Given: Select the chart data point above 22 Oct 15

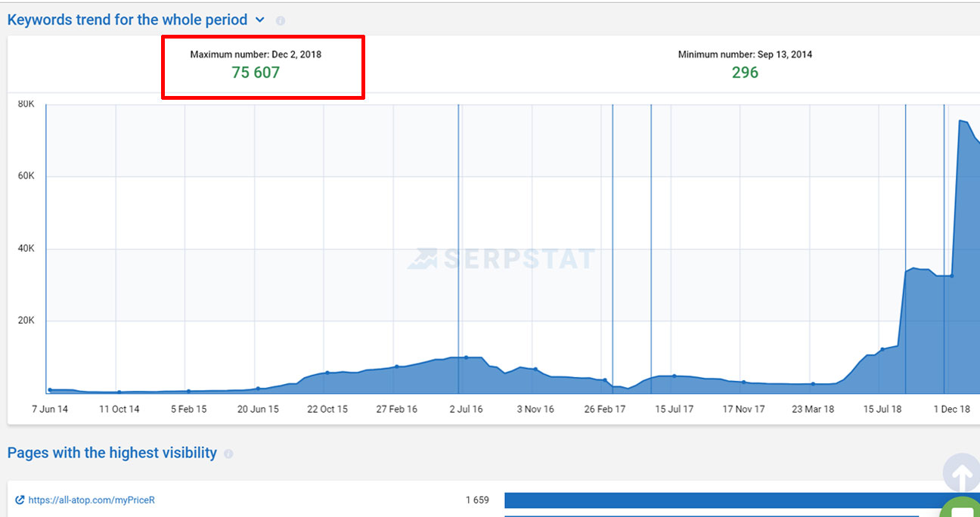Looking at the screenshot, I should 327,373.
